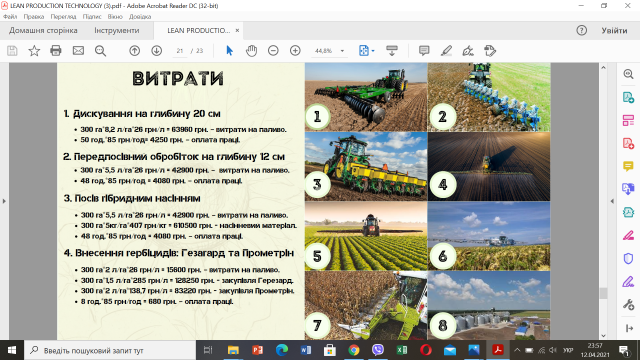Click the vertical scrollbar thumb
The width and height of the screenshot is (640, 360).
point(603,293)
